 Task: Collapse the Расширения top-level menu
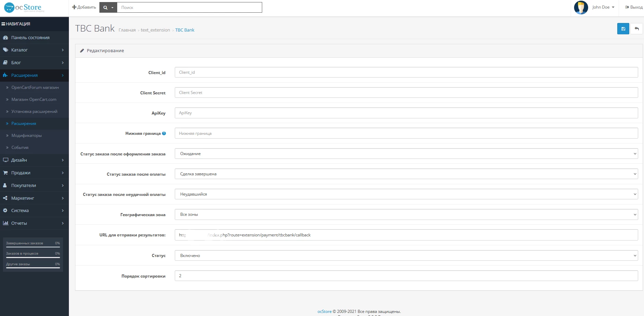coord(34,75)
